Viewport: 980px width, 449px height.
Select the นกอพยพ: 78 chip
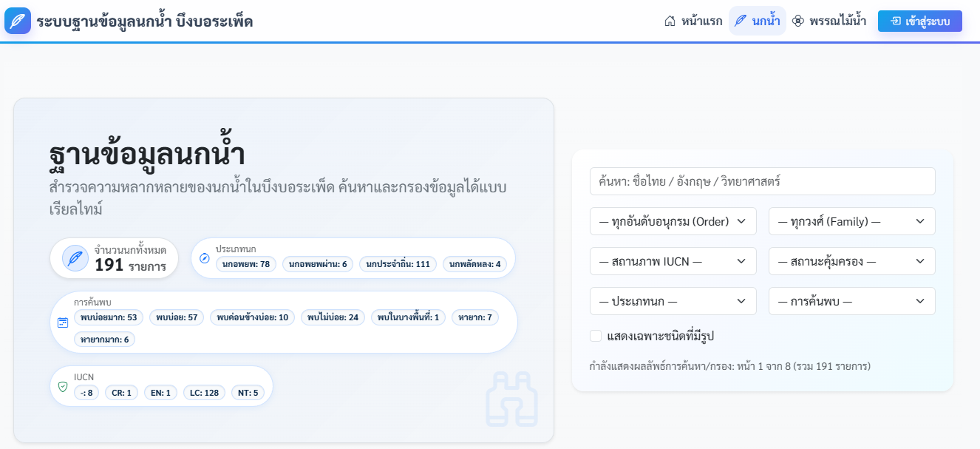(x=247, y=263)
